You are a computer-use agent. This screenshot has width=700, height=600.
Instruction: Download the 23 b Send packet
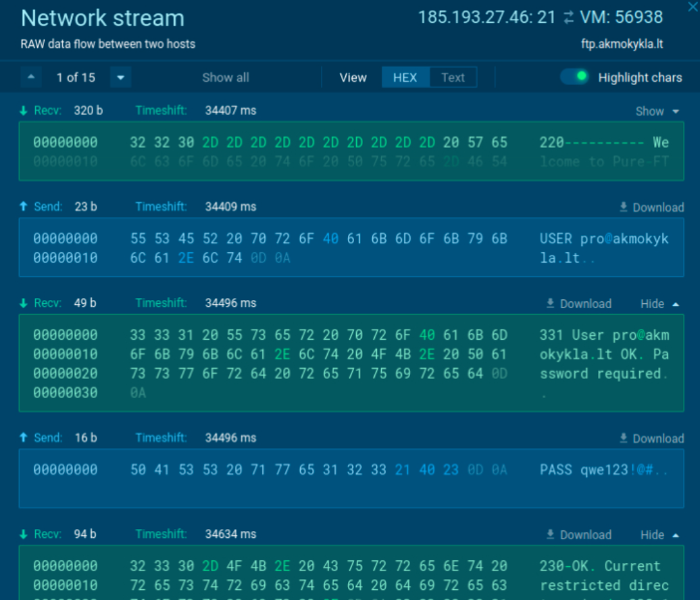point(651,207)
